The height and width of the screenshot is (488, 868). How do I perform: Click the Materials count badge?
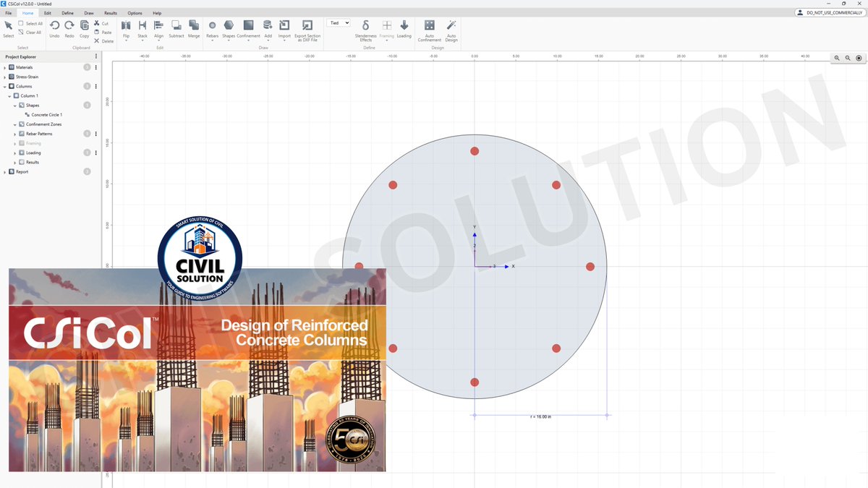coord(87,67)
